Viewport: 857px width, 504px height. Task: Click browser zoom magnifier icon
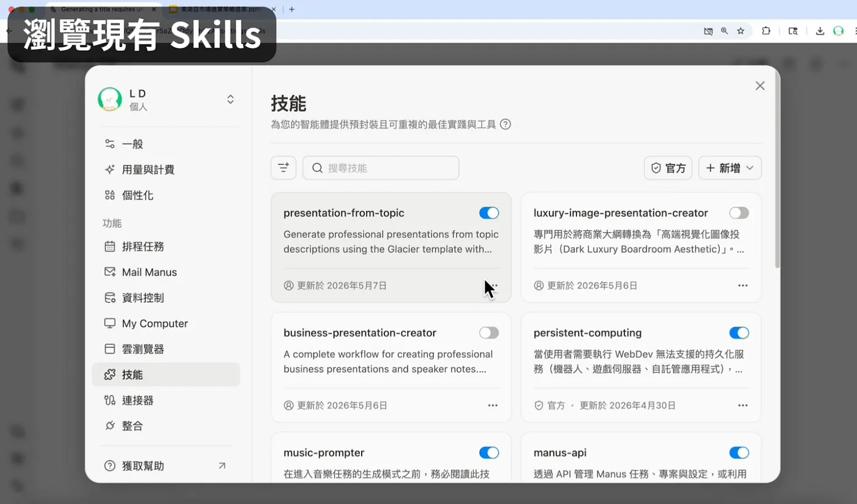click(x=724, y=31)
